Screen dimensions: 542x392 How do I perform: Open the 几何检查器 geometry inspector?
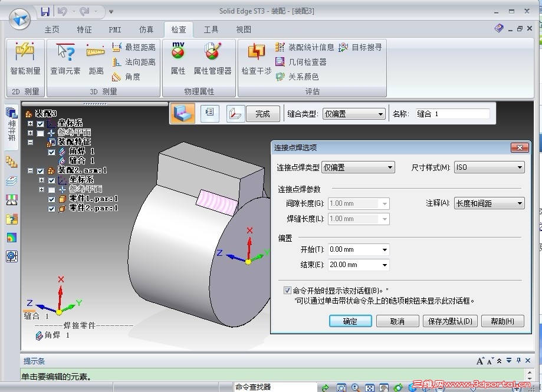tap(301, 62)
